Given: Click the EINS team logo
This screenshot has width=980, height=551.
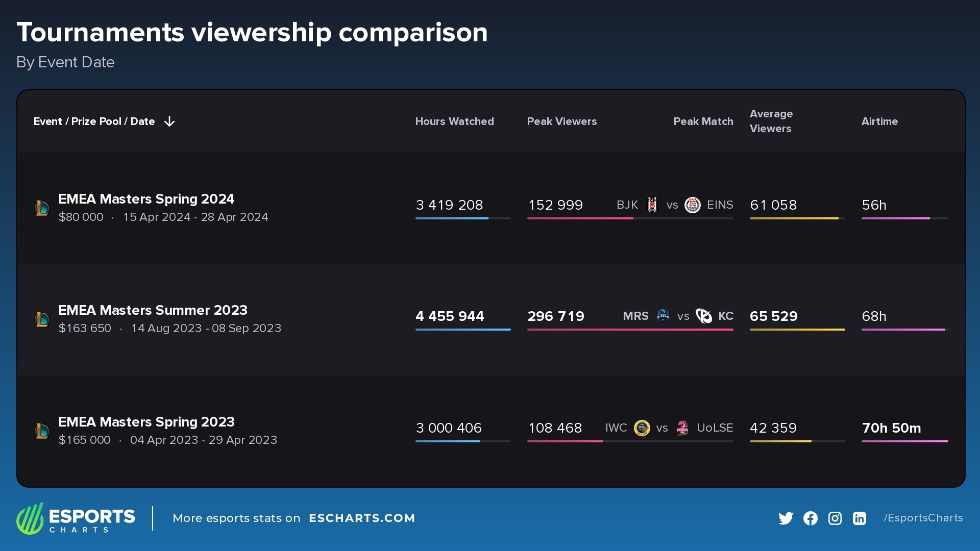Looking at the screenshot, I should [693, 205].
